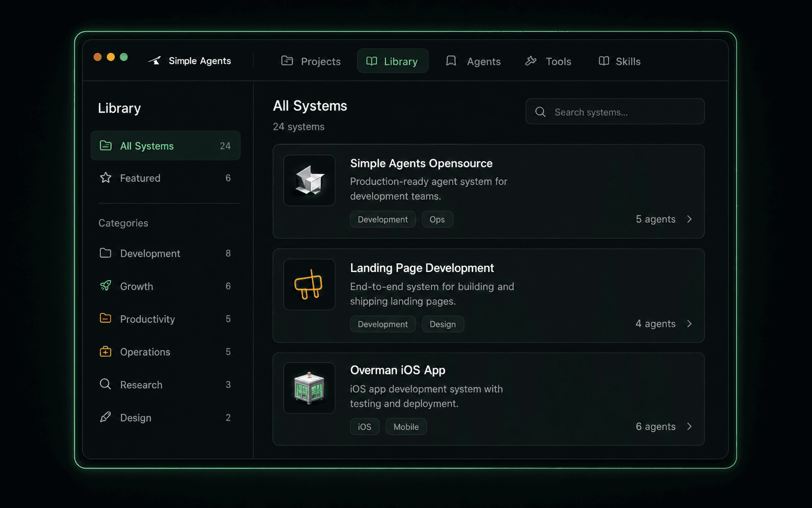Image resolution: width=812 pixels, height=508 pixels.
Task: Filter by Design category
Action: click(165, 417)
